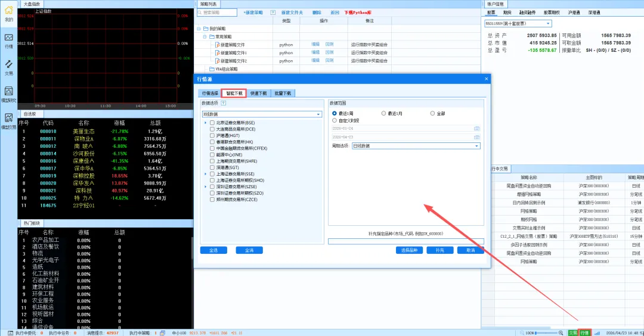Open the 行情 market sidebar icon
The height and width of the screenshot is (336, 644).
pos(8,38)
